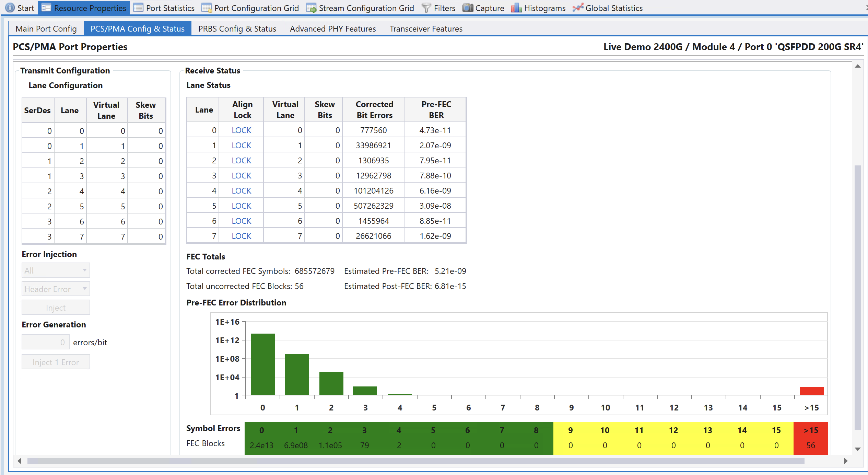Click the Pre-FEC BER column header
868x475 pixels.
coord(436,109)
